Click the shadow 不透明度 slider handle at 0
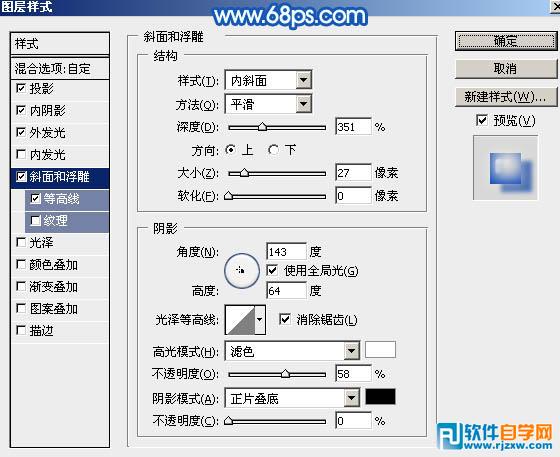This screenshot has height=457, width=560. coord(229,421)
